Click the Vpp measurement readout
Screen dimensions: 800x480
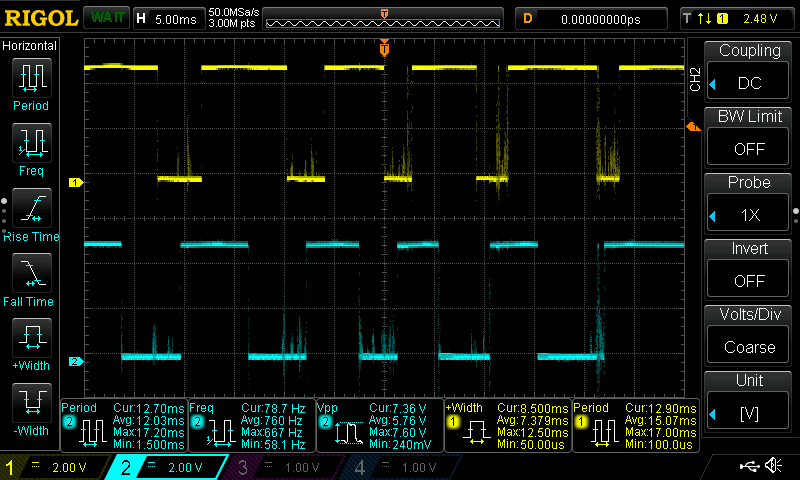(x=378, y=426)
